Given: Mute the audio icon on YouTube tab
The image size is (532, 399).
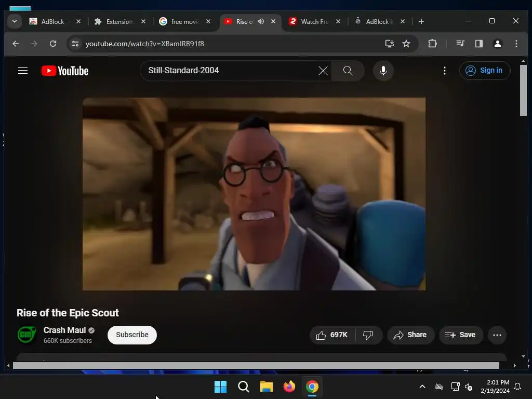Looking at the screenshot, I should pos(261,21).
